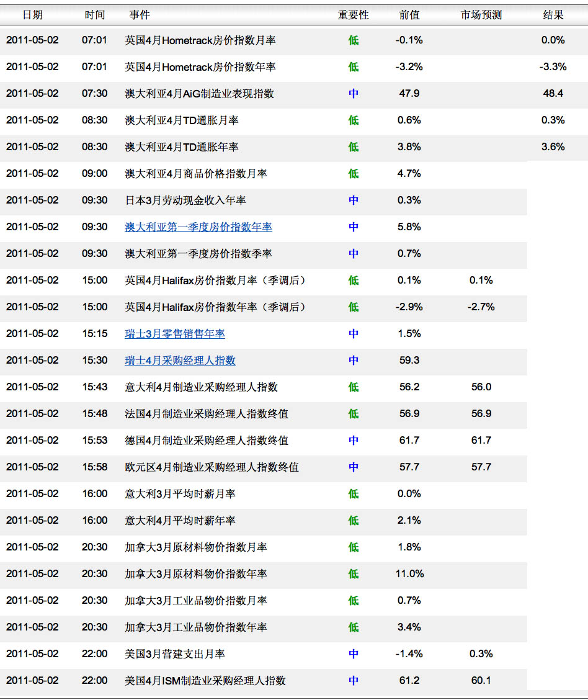Select event 澳大利亚4月TD通胀年率
Image resolution: width=588 pixels, height=700 pixels.
click(x=181, y=147)
